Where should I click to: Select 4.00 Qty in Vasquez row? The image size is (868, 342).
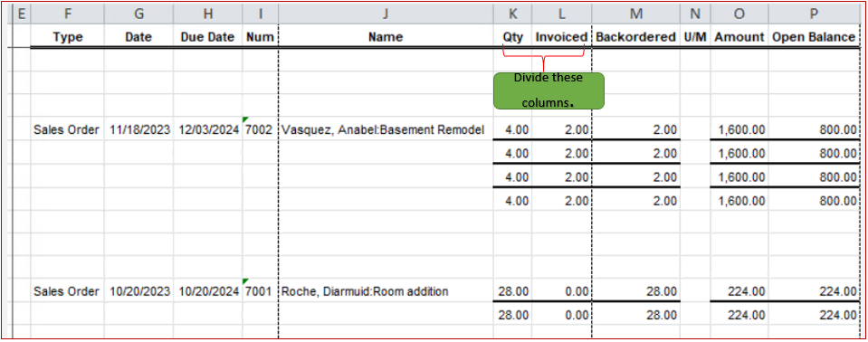coord(512,129)
